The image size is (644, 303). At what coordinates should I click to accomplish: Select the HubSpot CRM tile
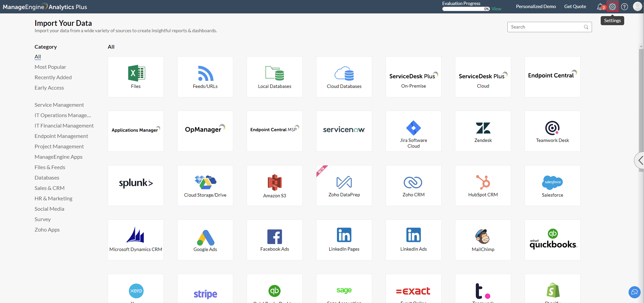(483, 186)
